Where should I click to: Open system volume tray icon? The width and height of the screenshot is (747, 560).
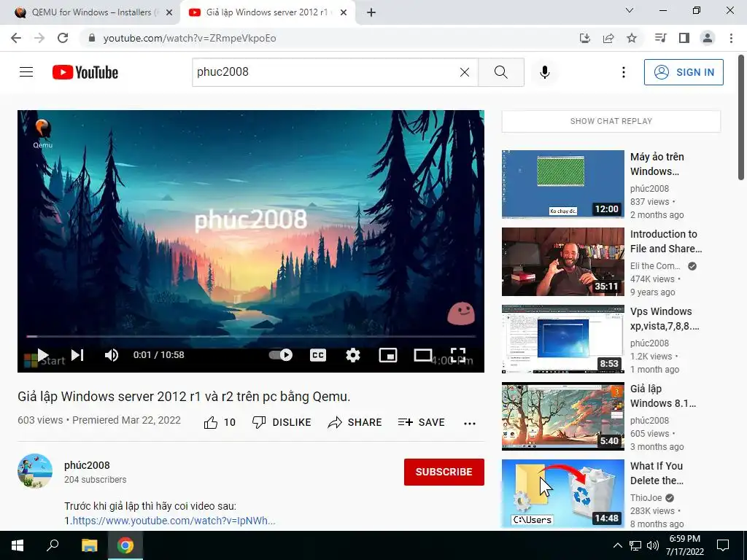pos(653,545)
